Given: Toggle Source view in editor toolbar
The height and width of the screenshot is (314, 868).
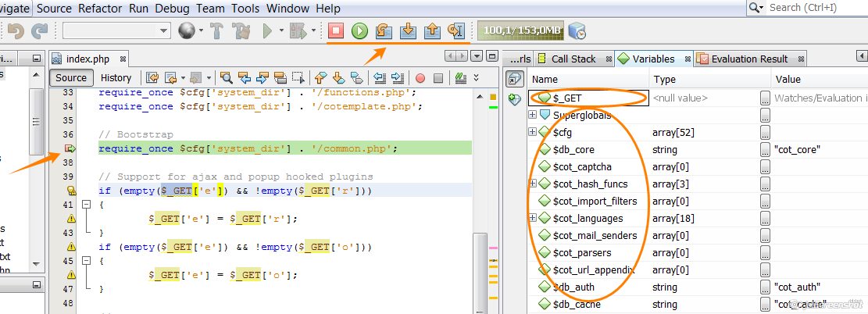Looking at the screenshot, I should pyautogui.click(x=71, y=77).
